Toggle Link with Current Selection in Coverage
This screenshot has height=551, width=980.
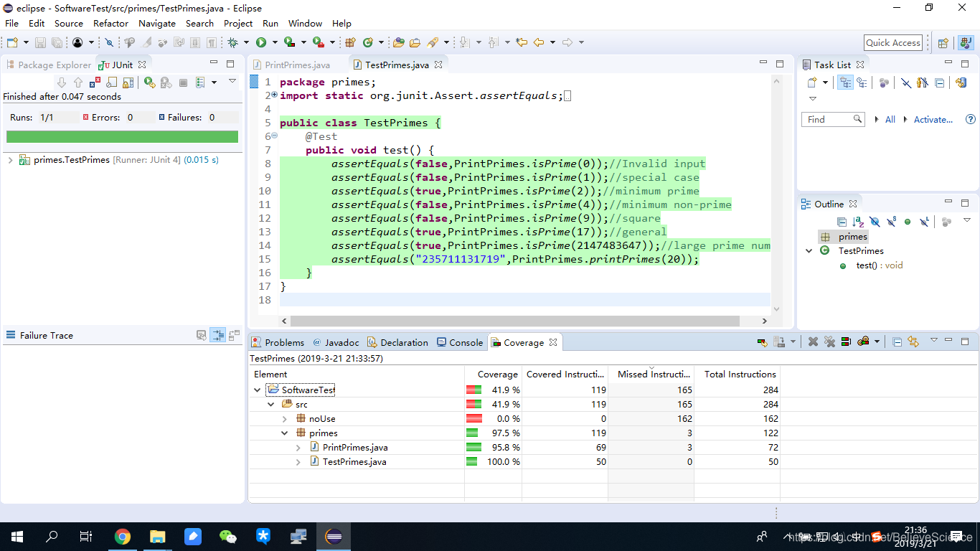point(913,342)
